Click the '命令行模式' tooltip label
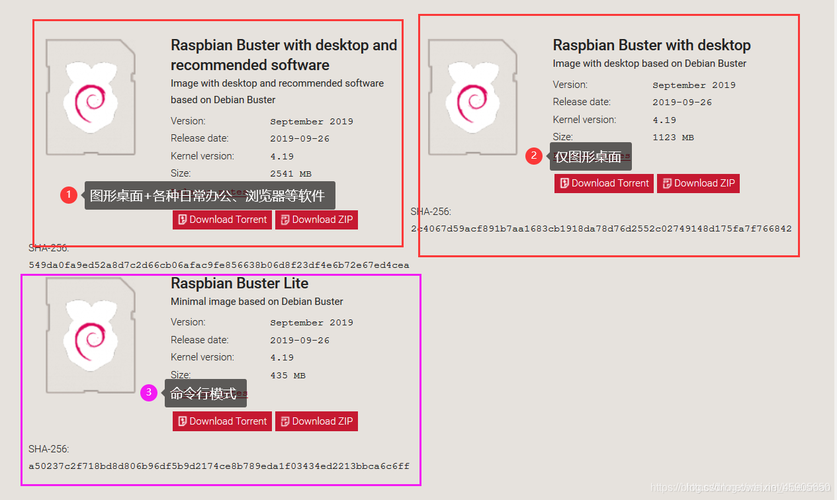The height and width of the screenshot is (500, 837). [x=203, y=394]
